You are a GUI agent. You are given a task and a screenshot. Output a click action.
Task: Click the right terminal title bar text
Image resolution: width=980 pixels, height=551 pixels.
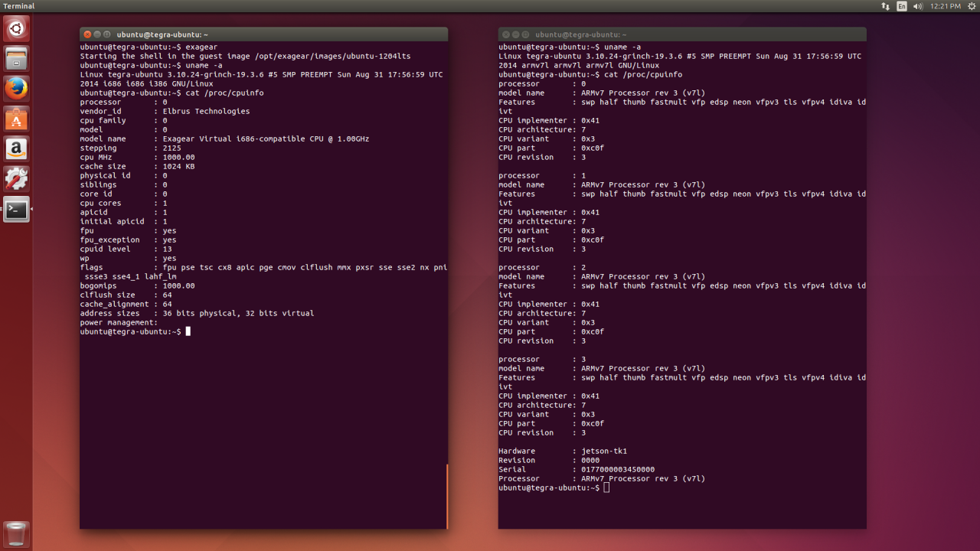[x=581, y=34]
